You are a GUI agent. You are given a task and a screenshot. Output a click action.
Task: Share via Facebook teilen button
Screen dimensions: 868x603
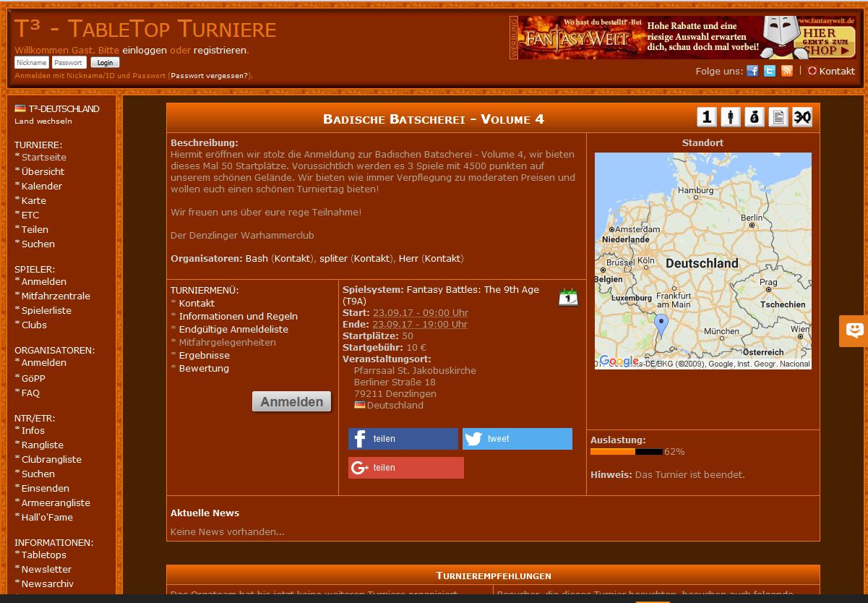tap(403, 439)
